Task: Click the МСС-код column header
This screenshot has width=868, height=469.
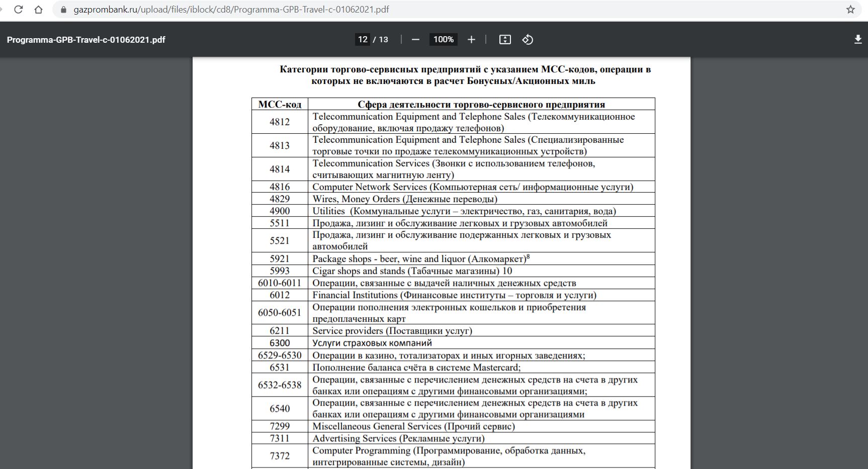Action: (280, 105)
